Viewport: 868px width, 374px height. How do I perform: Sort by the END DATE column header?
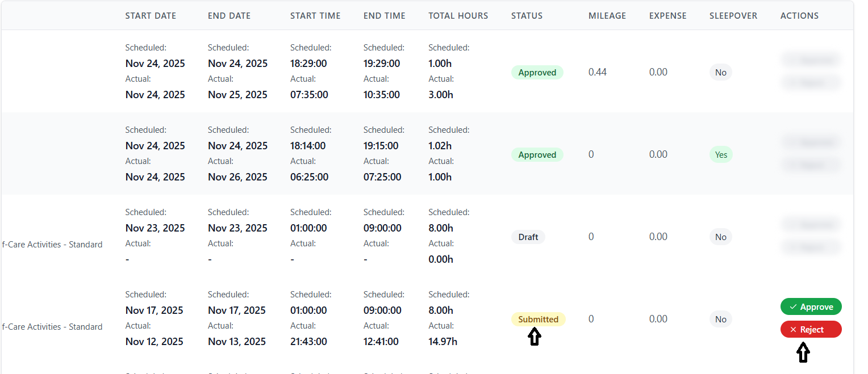229,16
